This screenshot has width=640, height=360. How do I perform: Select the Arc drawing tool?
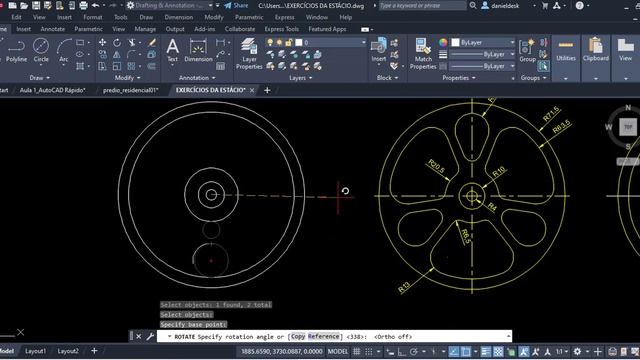point(64,51)
